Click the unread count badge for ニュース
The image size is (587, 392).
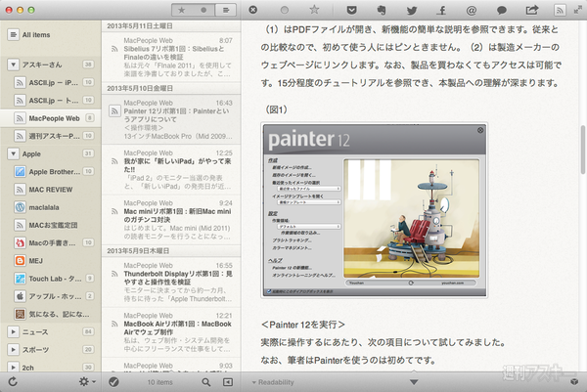pos(88,331)
